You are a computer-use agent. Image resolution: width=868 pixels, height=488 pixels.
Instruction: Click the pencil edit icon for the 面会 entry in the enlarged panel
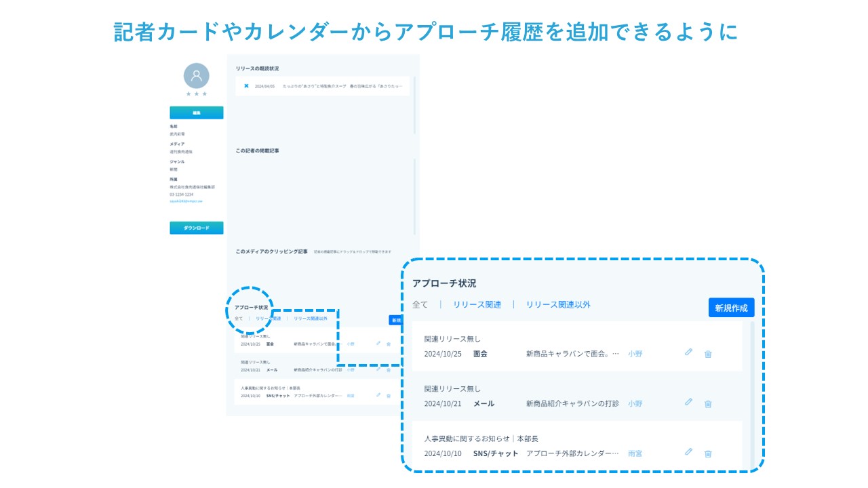coord(688,352)
